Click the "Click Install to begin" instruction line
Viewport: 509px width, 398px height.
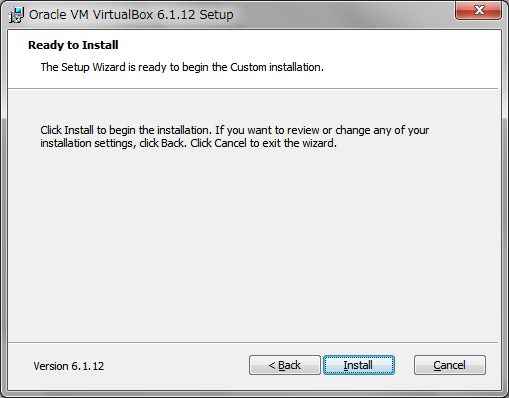234,130
